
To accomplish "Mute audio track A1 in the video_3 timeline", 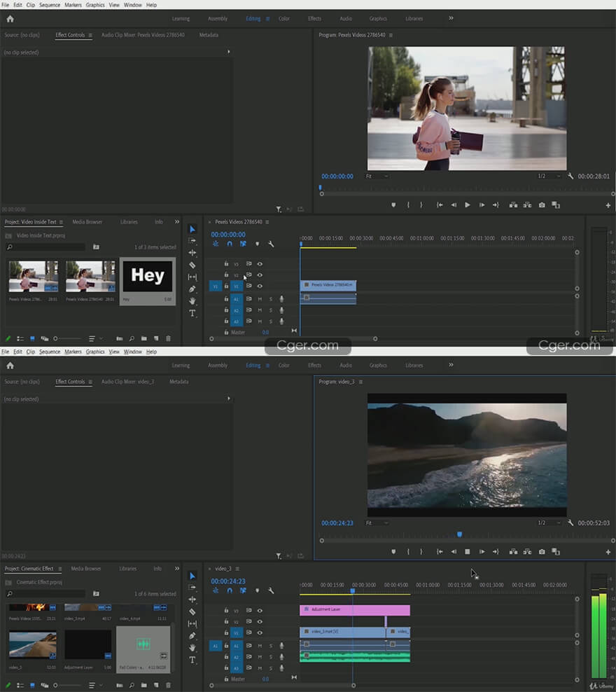I will [x=260, y=646].
